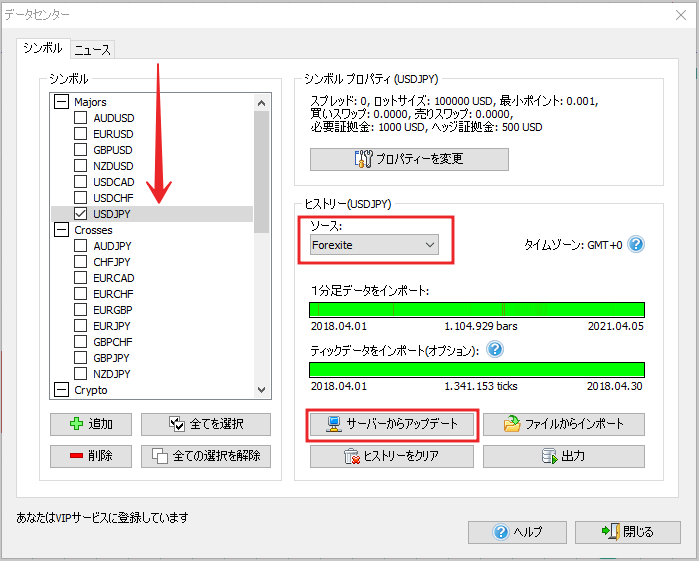Screen dimensions: 699x561
Task: Add a symbol with the 追加 button
Action: 91,424
